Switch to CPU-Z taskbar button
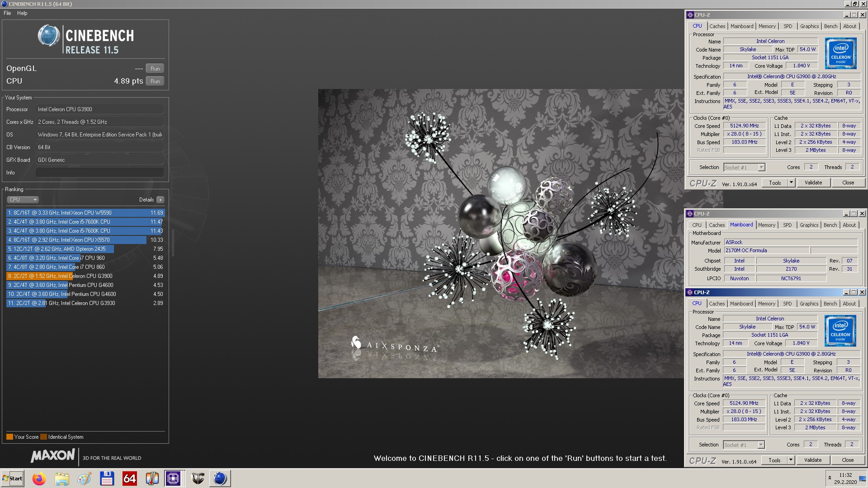 click(x=173, y=479)
